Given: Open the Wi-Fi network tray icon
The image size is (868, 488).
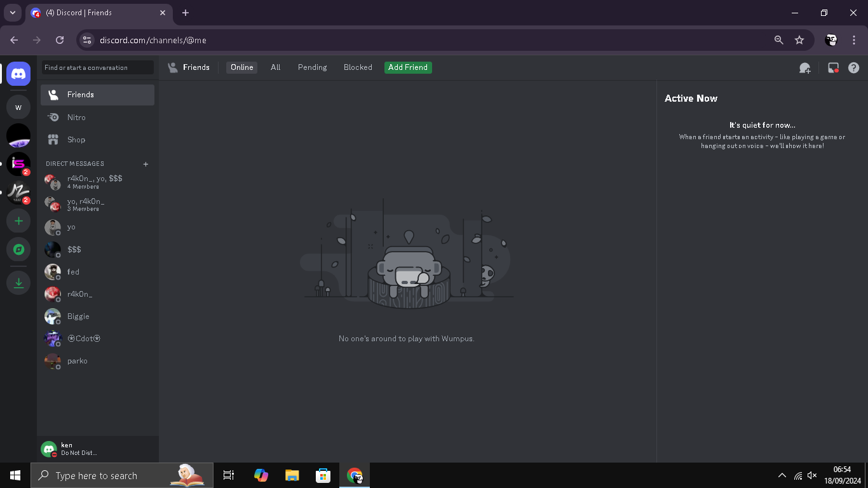Looking at the screenshot, I should click(x=798, y=475).
